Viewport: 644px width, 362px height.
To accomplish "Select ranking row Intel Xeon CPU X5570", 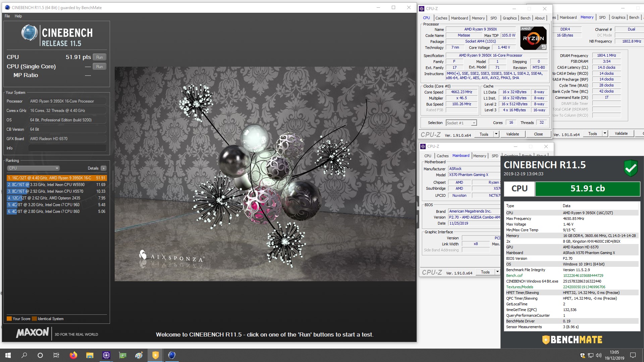I will [56, 191].
